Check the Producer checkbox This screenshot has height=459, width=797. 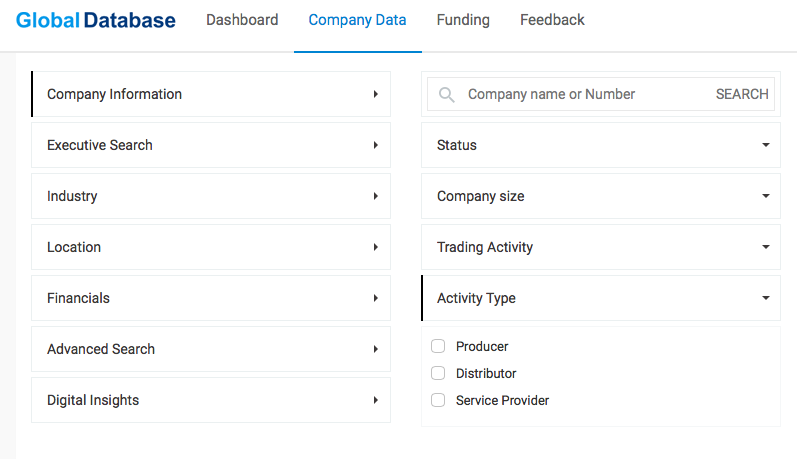(x=438, y=346)
